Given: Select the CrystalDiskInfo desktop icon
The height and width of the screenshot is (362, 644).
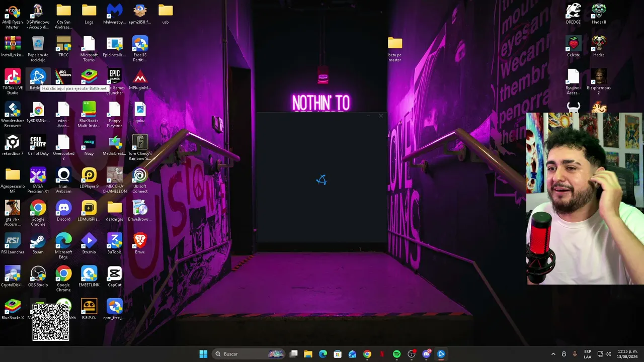Looking at the screenshot, I should (x=13, y=277).
